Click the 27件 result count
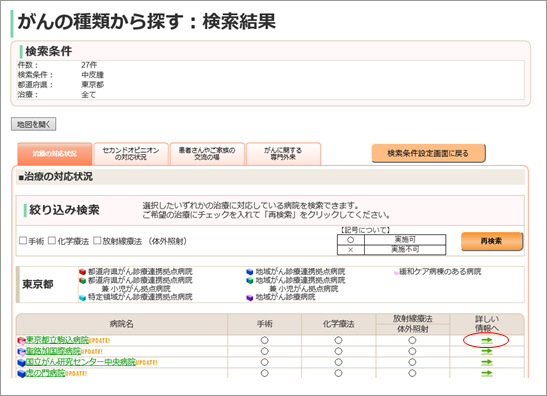Viewport: 547px width, 396px height. click(89, 65)
